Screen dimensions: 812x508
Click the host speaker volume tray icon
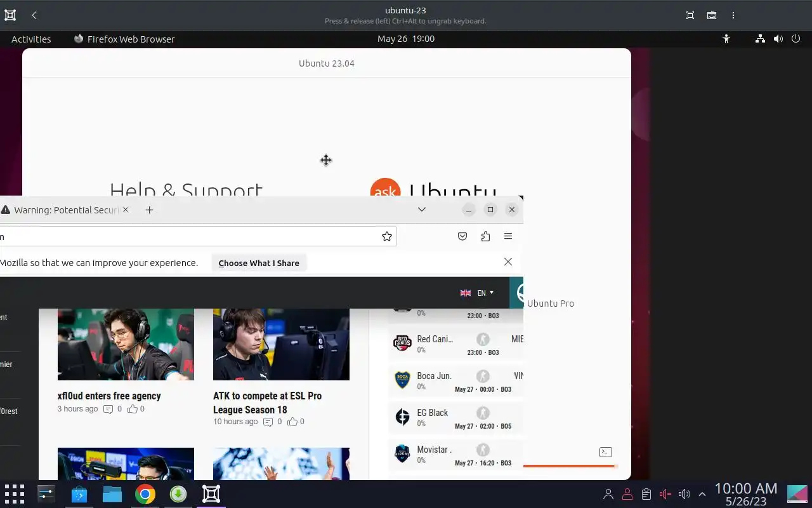tap(684, 494)
